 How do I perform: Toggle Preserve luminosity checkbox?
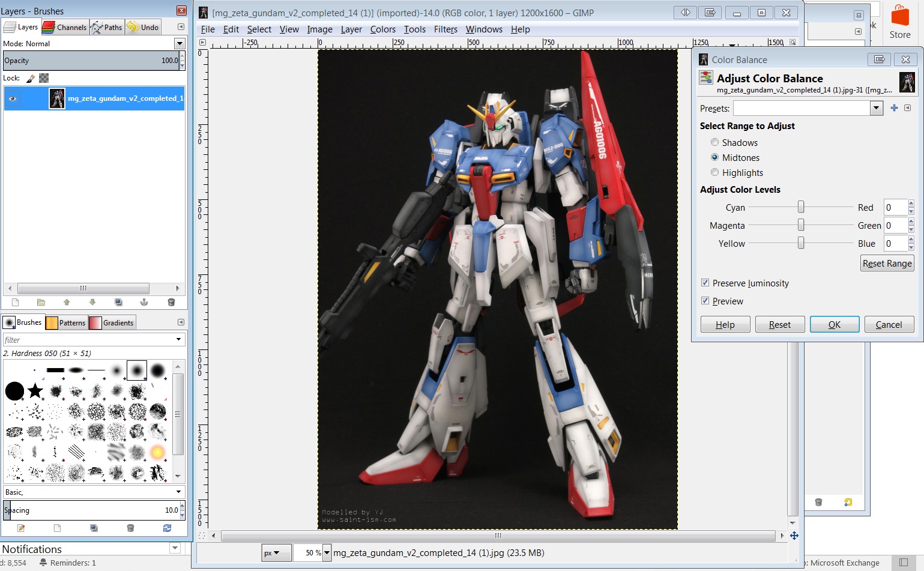pyautogui.click(x=705, y=283)
